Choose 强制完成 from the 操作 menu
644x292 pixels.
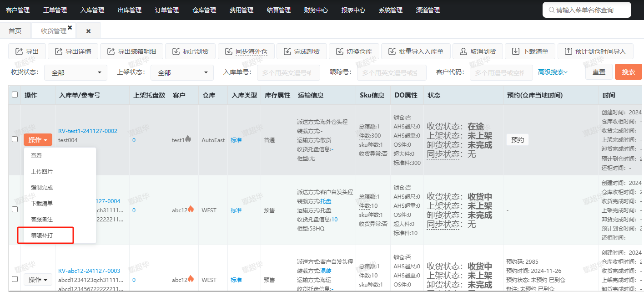coord(60,188)
